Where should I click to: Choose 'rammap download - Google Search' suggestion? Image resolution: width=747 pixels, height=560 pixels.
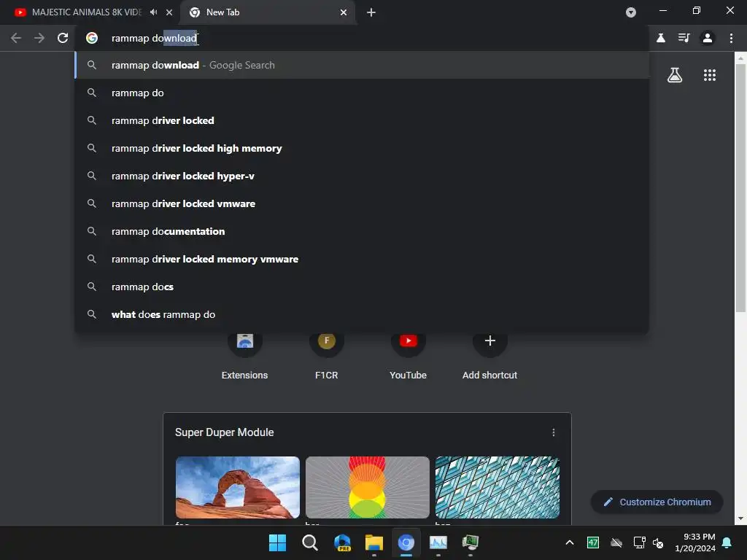pos(362,65)
